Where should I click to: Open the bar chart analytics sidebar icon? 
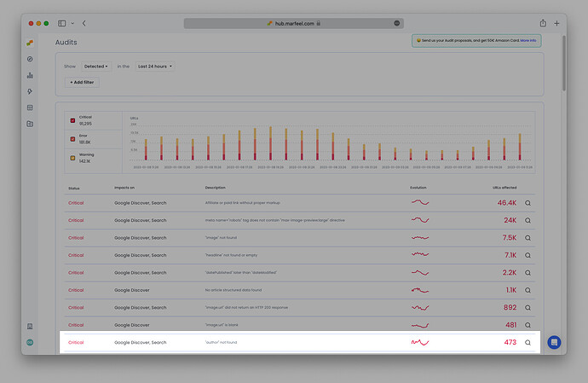pos(30,75)
